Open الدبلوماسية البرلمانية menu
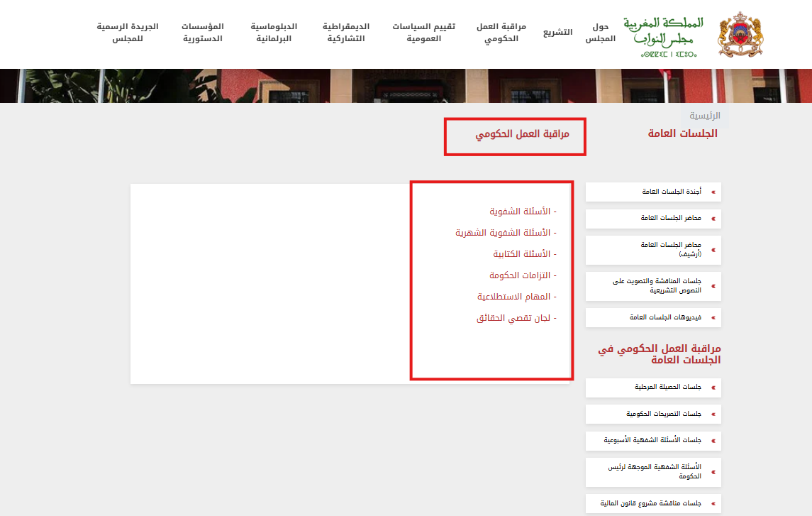812x516 pixels. (x=274, y=32)
